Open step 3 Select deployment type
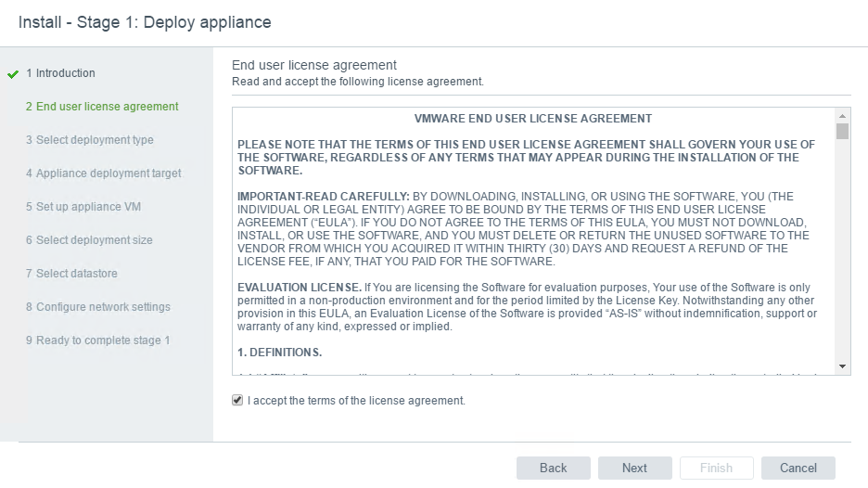 (x=90, y=139)
